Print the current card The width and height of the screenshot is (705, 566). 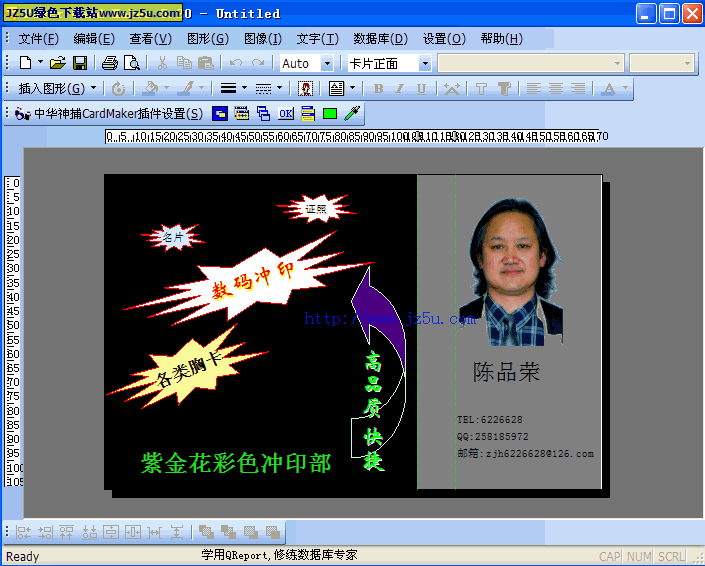(x=109, y=63)
